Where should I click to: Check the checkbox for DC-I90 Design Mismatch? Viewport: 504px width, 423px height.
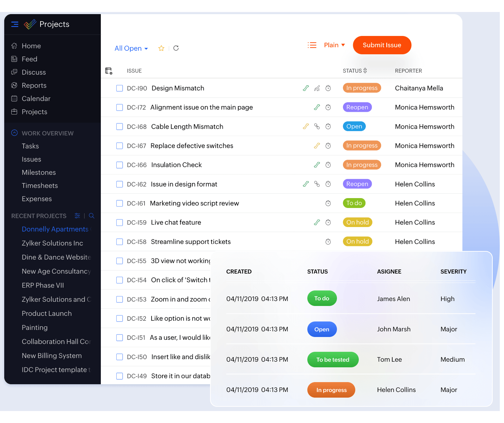click(119, 88)
